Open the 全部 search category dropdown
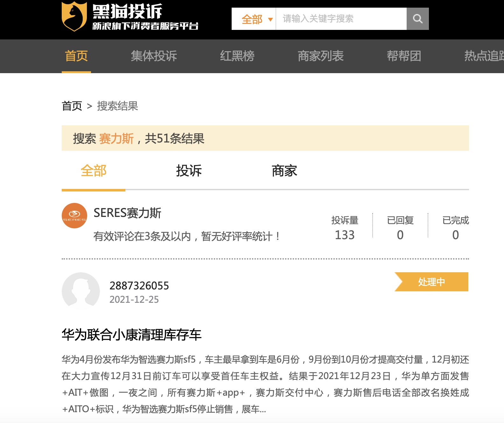 coord(254,19)
